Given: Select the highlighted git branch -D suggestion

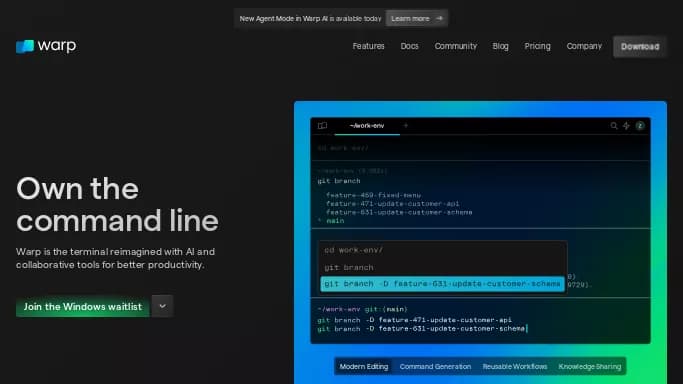Looking at the screenshot, I should pos(442,284).
